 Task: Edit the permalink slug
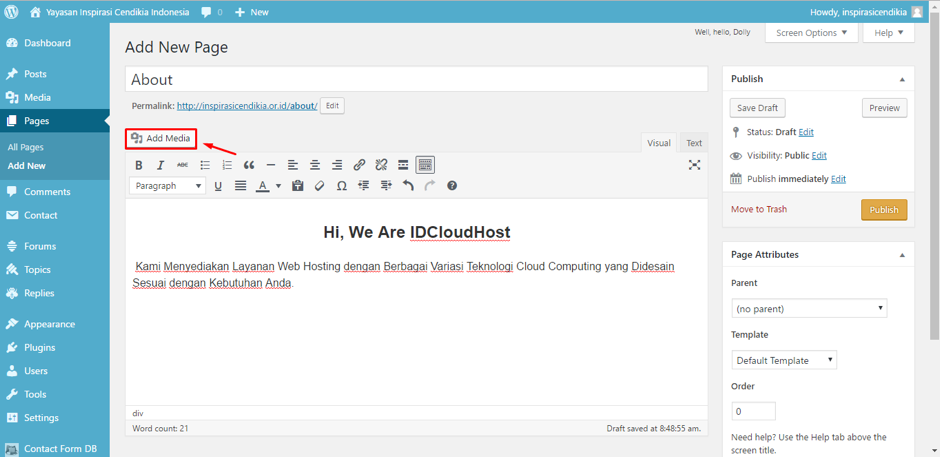point(332,106)
